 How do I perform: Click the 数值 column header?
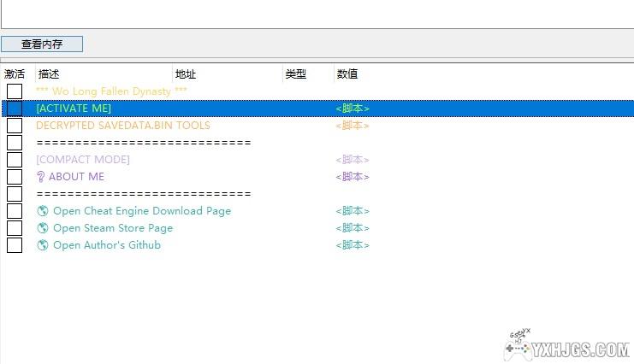(347, 74)
